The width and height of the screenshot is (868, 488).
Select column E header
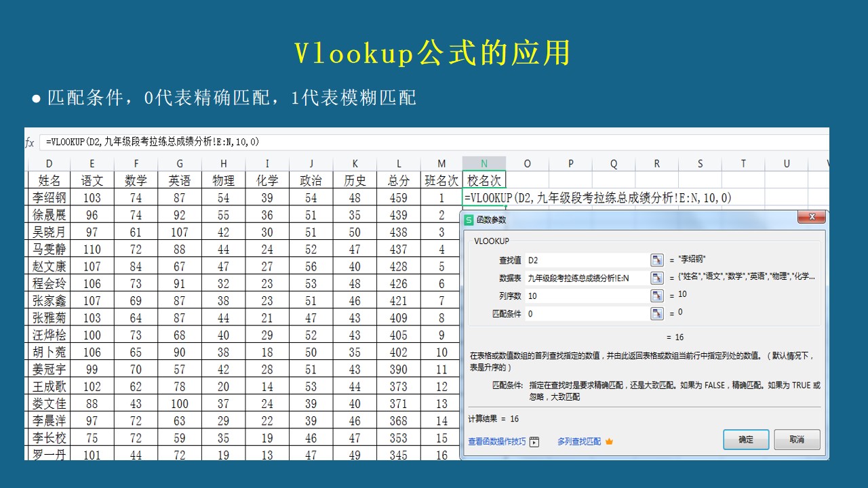92,163
